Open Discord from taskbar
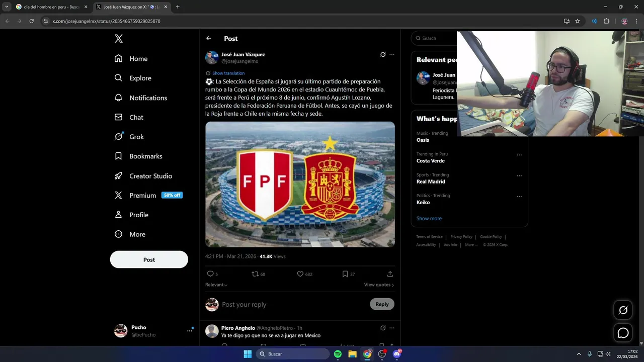Image resolution: width=644 pixels, height=362 pixels. tap(397, 354)
